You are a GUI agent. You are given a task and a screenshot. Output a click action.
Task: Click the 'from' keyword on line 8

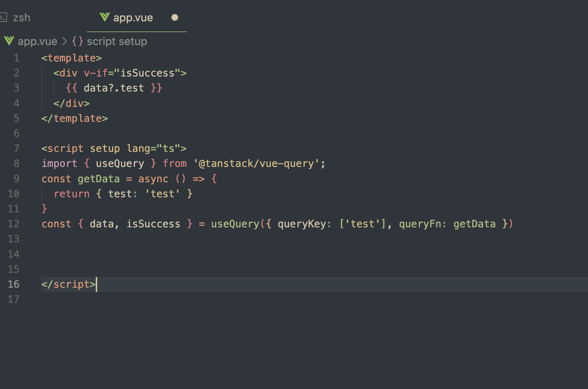pos(174,163)
